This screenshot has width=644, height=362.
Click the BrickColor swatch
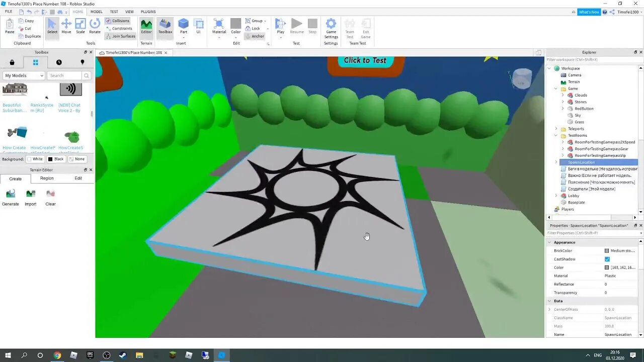pos(607,251)
